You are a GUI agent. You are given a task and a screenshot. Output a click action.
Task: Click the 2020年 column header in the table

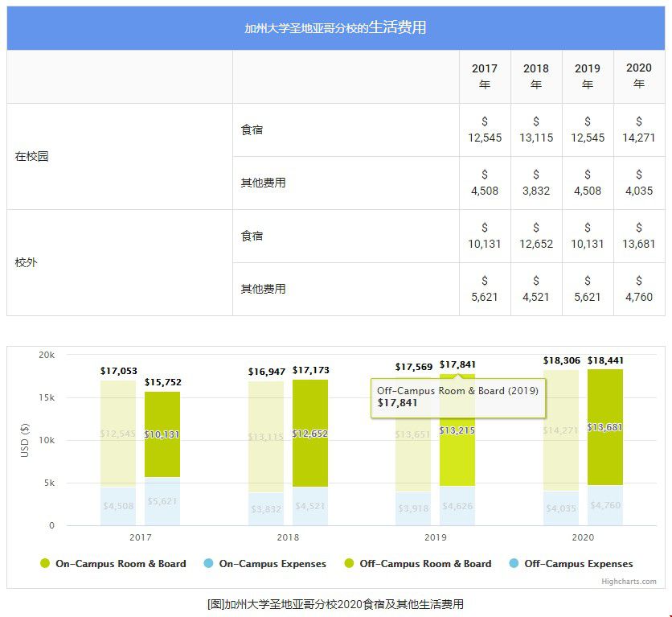point(639,76)
